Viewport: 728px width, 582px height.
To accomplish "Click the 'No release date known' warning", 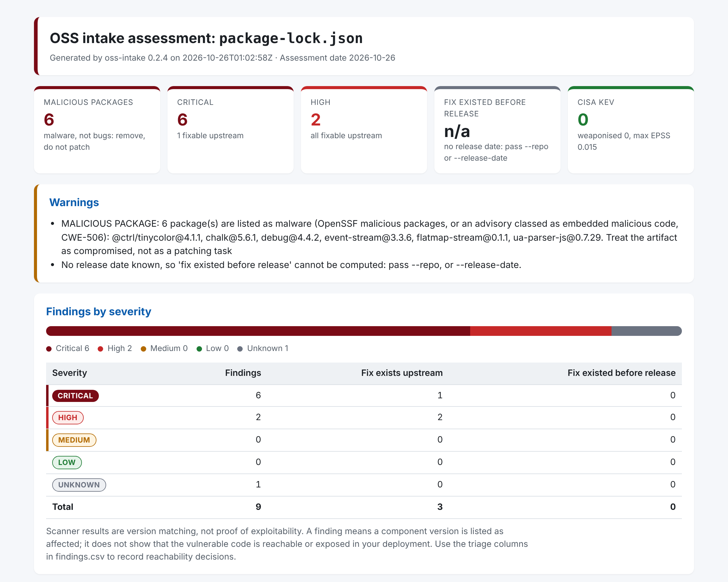I will (x=292, y=265).
